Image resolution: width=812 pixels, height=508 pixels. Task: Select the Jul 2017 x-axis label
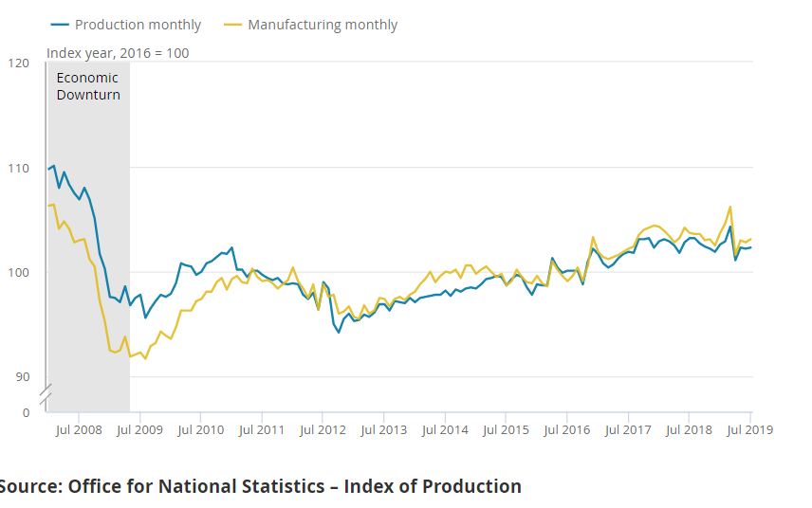tap(627, 429)
